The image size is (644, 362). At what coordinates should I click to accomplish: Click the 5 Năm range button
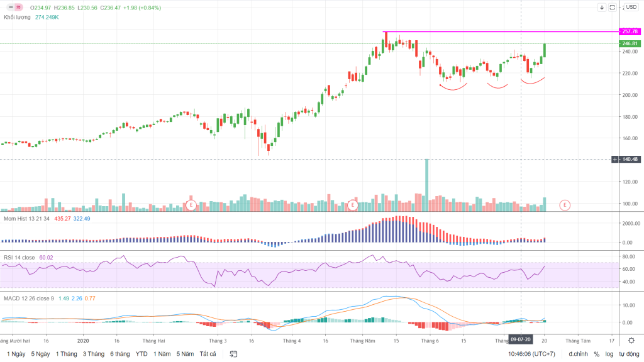coord(185,354)
